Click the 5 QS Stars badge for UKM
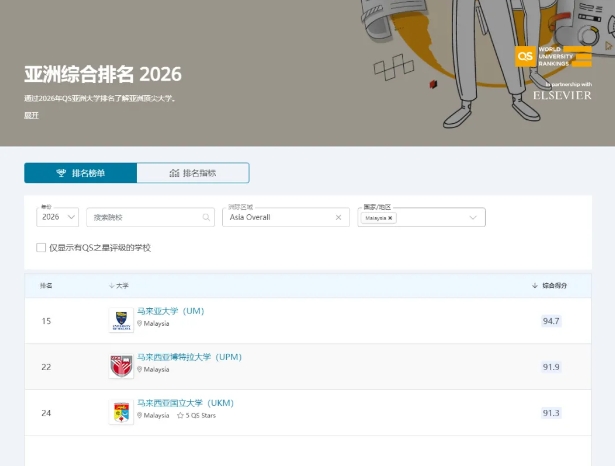The image size is (615, 466). [x=197, y=415]
